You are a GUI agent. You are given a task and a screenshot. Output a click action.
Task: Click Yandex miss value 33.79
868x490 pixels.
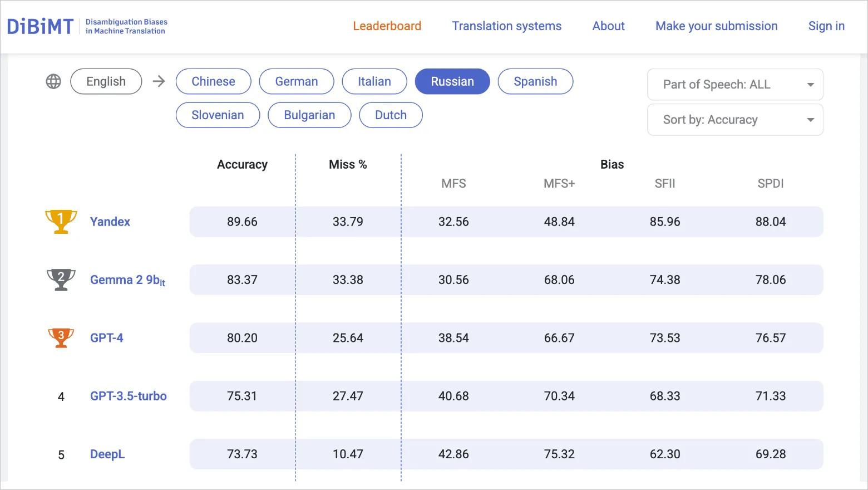pos(348,222)
